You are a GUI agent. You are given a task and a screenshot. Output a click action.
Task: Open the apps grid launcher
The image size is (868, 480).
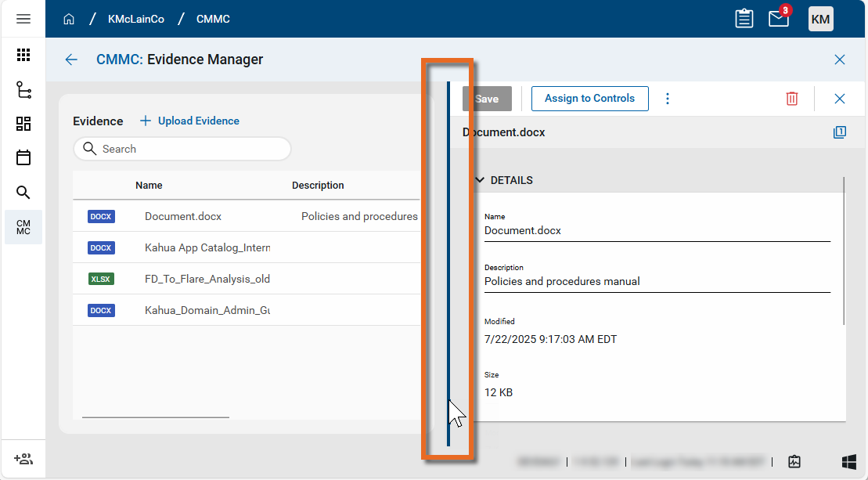click(x=23, y=55)
